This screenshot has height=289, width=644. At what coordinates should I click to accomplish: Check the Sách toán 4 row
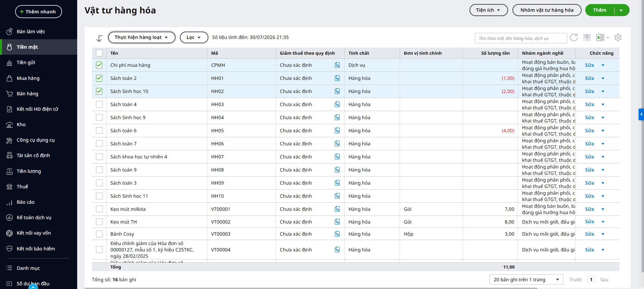[99, 104]
